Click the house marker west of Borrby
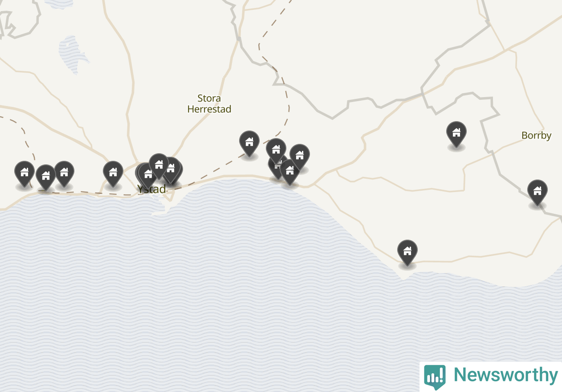 point(456,132)
